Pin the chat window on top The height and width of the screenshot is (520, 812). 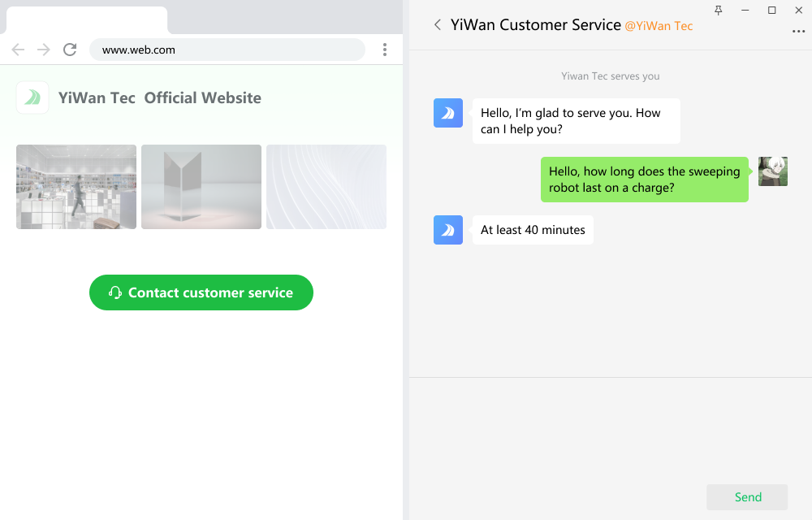pos(719,11)
